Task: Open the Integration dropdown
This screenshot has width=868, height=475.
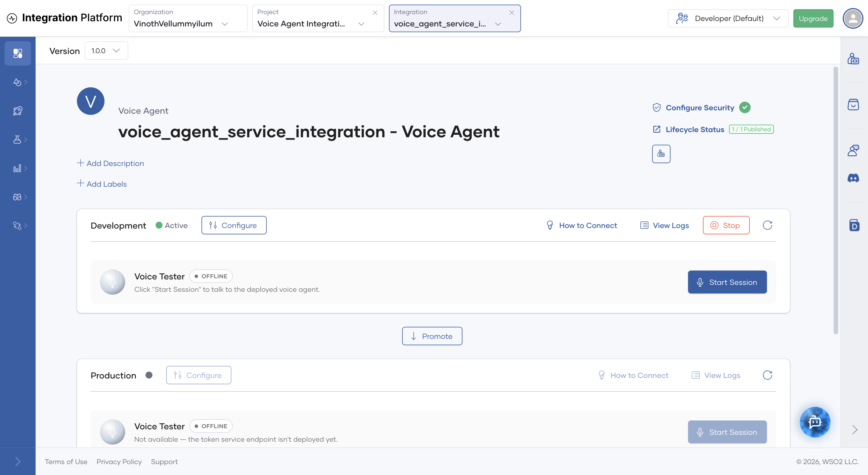Action: click(455, 18)
